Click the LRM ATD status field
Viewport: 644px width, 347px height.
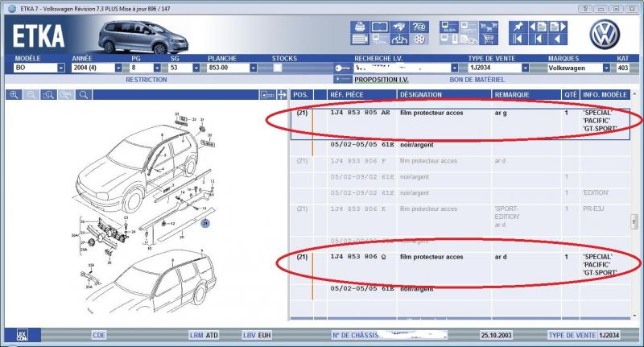(x=204, y=335)
